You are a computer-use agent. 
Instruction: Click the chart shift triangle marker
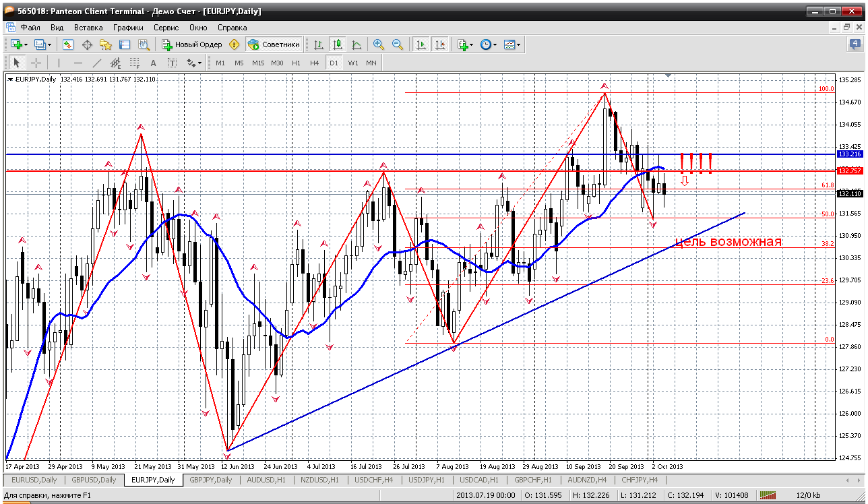tap(668, 75)
